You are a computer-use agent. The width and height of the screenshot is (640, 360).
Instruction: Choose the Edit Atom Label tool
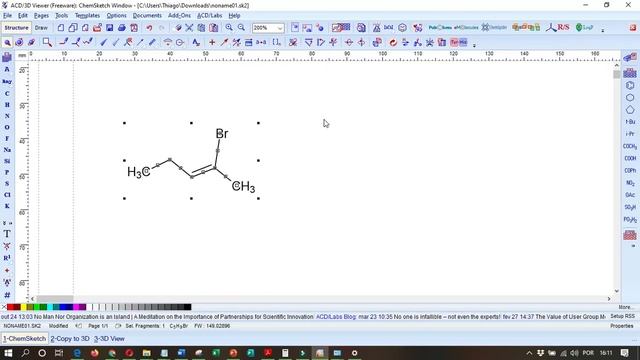tap(196, 42)
